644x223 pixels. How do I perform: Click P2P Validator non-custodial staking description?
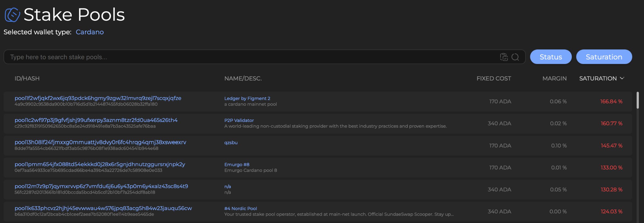click(x=335, y=126)
